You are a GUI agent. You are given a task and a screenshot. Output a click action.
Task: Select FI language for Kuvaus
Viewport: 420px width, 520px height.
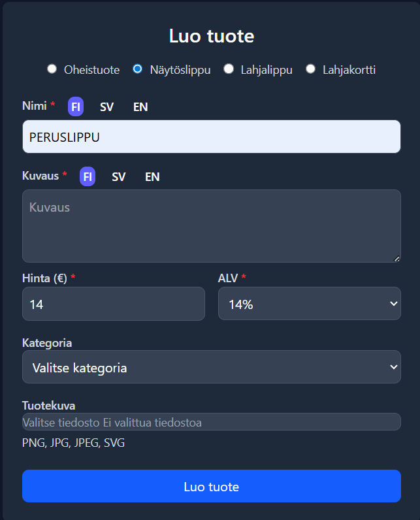(x=88, y=176)
